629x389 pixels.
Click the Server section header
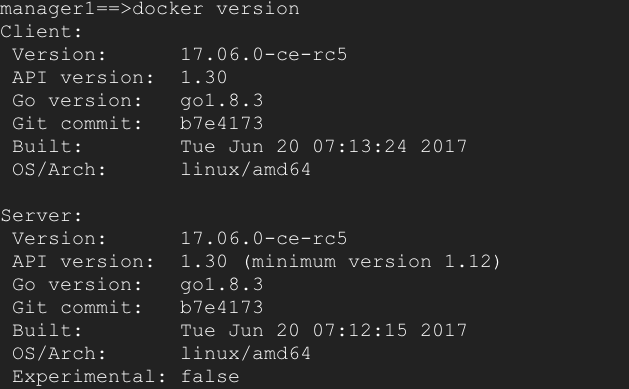pos(41,216)
